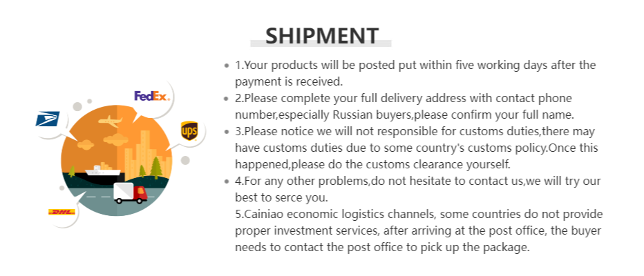The image size is (644, 276).
Task: Click the airplane in the illustration
Action: point(110,122)
